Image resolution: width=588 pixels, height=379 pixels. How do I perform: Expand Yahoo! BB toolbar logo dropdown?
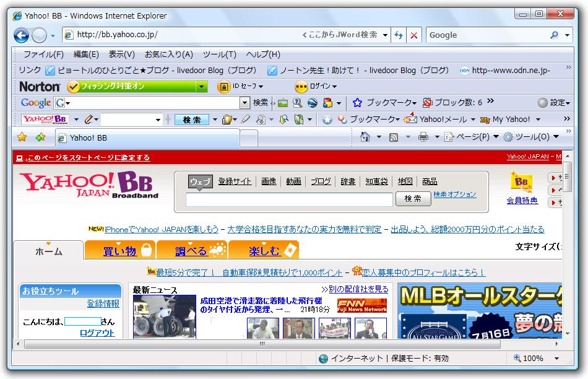(76, 120)
